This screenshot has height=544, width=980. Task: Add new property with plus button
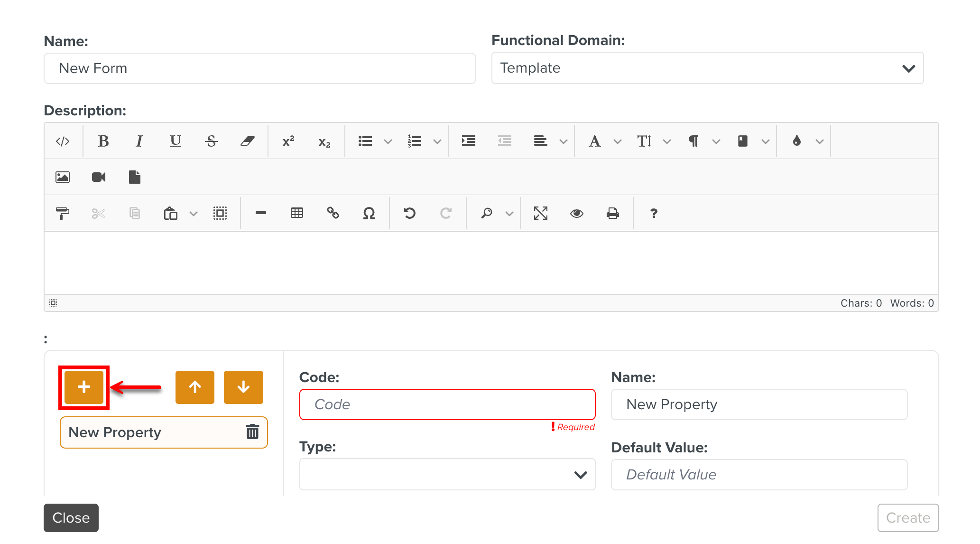pos(84,387)
